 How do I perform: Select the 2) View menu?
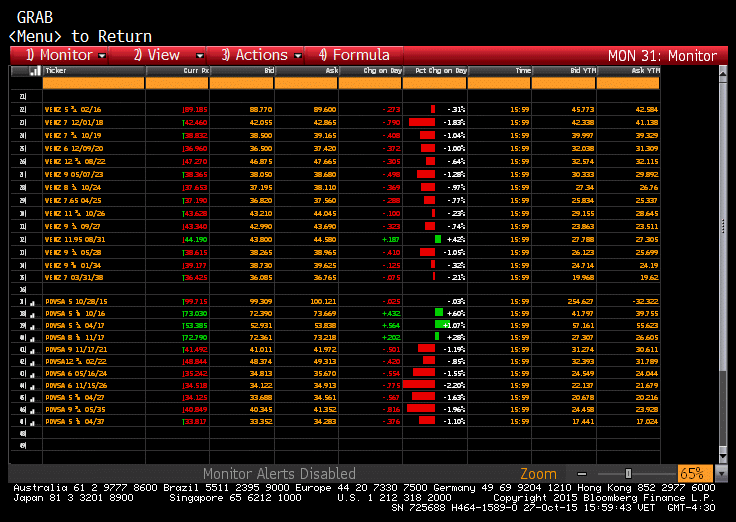pyautogui.click(x=157, y=55)
